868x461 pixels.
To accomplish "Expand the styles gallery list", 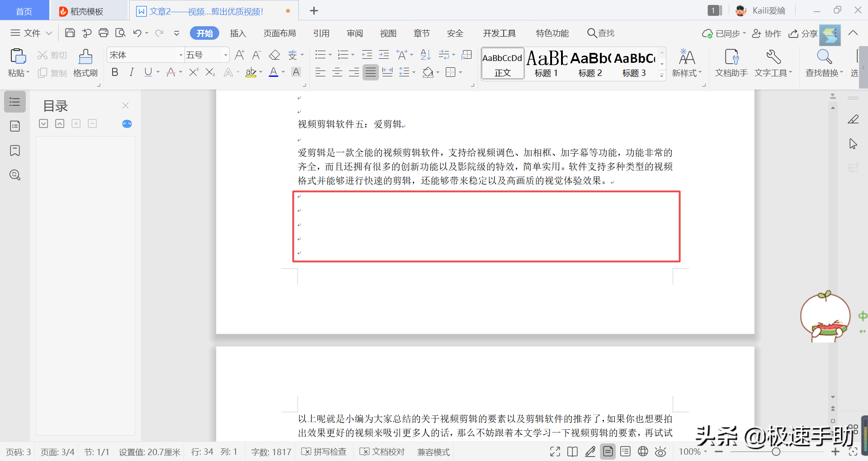I will pyautogui.click(x=662, y=75).
